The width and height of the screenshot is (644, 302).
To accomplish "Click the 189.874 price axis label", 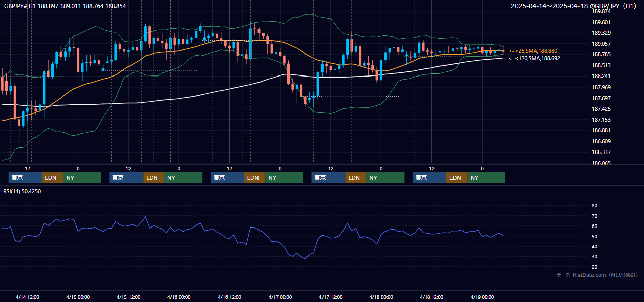I will pos(601,11).
